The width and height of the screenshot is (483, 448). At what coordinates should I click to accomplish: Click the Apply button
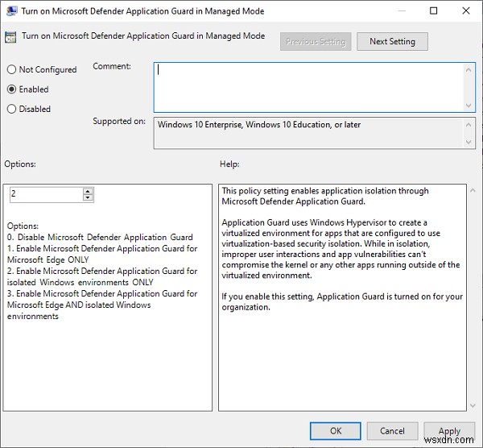pyautogui.click(x=449, y=431)
